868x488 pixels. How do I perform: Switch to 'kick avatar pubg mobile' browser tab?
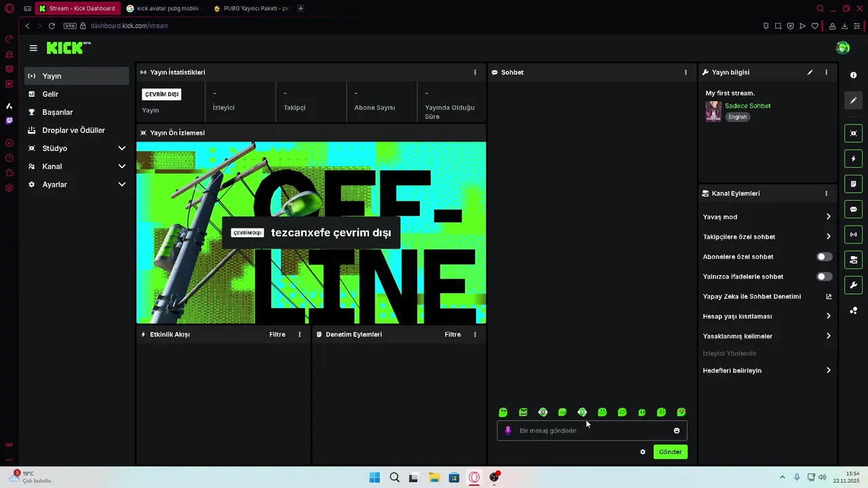[163, 8]
